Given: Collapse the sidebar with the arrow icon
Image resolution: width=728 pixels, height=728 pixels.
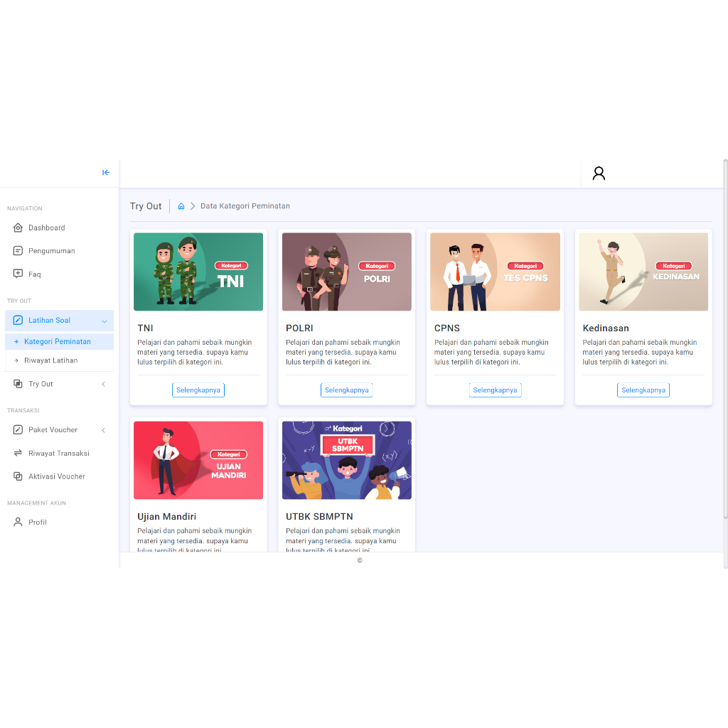Looking at the screenshot, I should click(x=106, y=172).
